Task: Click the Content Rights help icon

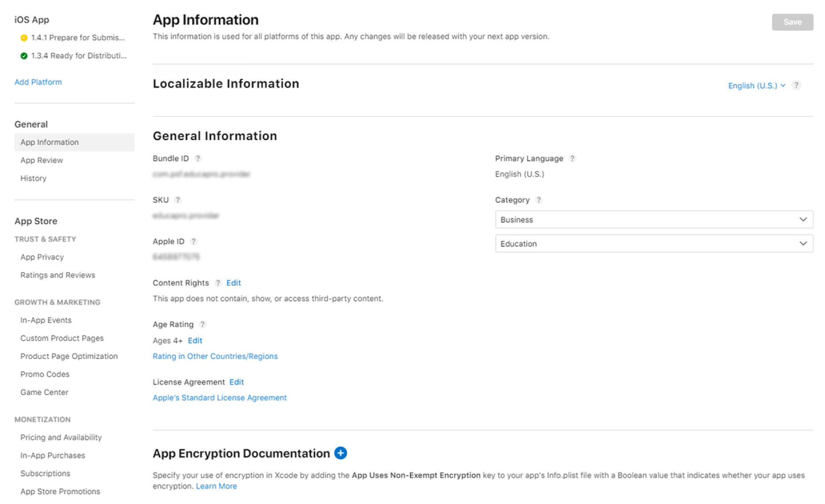Action: [x=218, y=283]
